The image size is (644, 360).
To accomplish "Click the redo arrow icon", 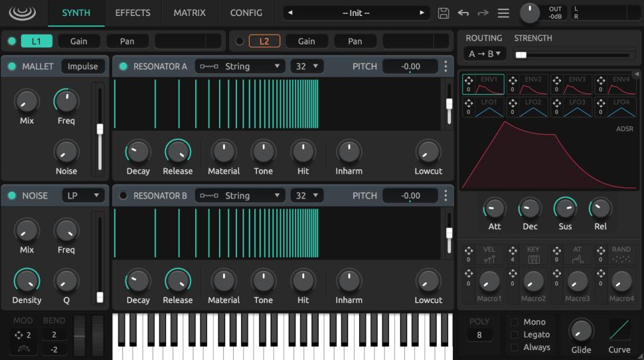I will pos(483,13).
